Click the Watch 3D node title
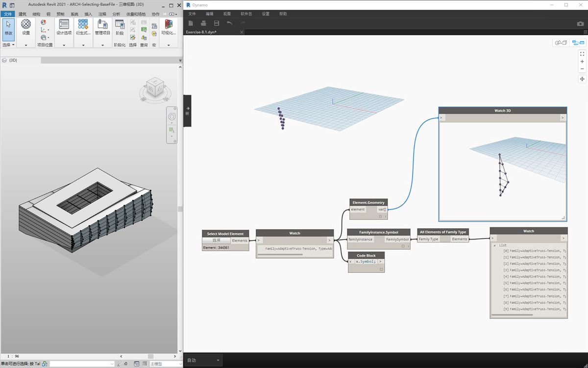The height and width of the screenshot is (368, 588). 503,111
